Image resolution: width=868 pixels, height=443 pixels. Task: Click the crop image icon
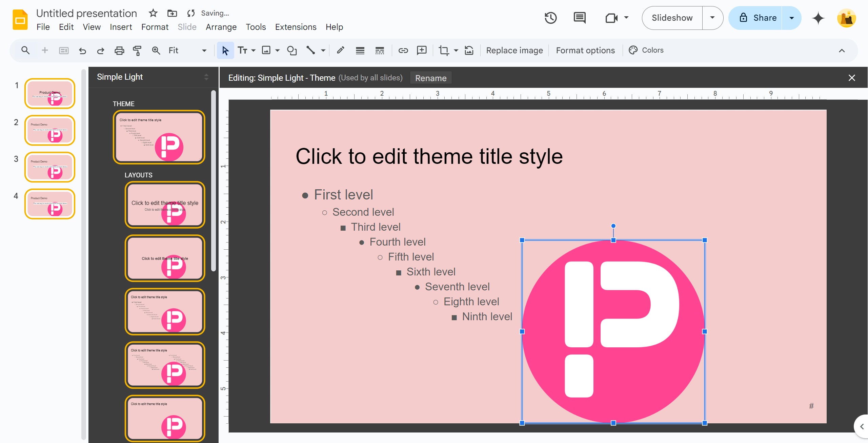click(444, 51)
